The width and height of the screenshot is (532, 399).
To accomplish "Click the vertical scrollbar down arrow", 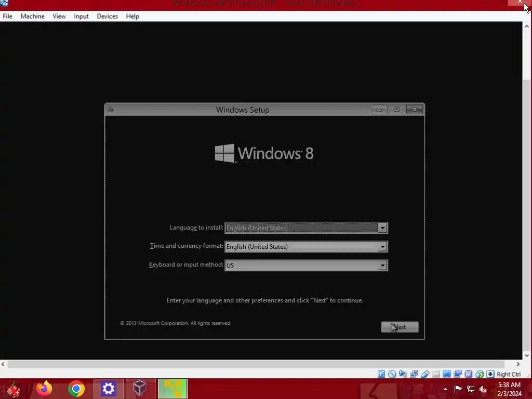I will coord(527,355).
